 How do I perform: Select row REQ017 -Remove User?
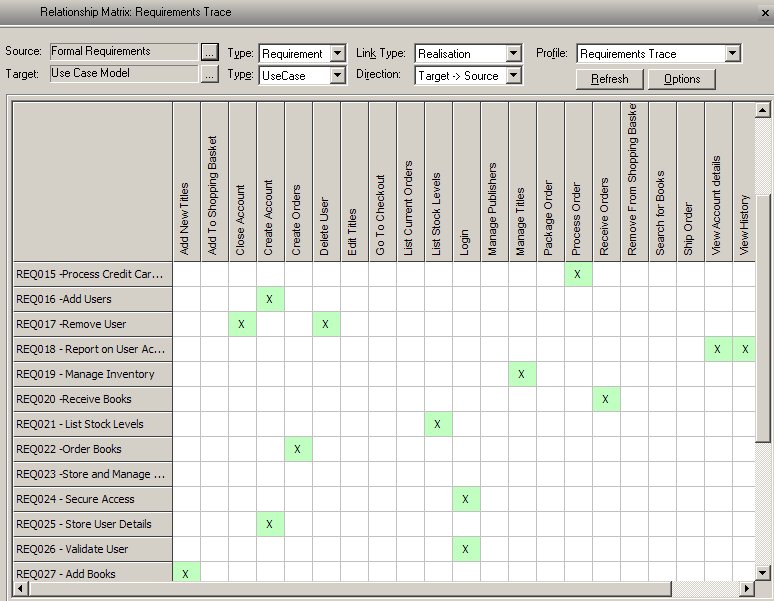click(x=93, y=324)
